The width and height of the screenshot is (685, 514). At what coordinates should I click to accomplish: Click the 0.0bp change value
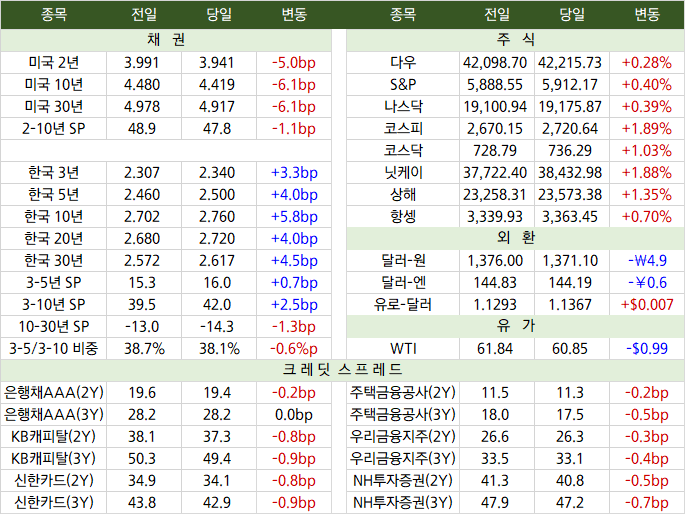point(294,414)
